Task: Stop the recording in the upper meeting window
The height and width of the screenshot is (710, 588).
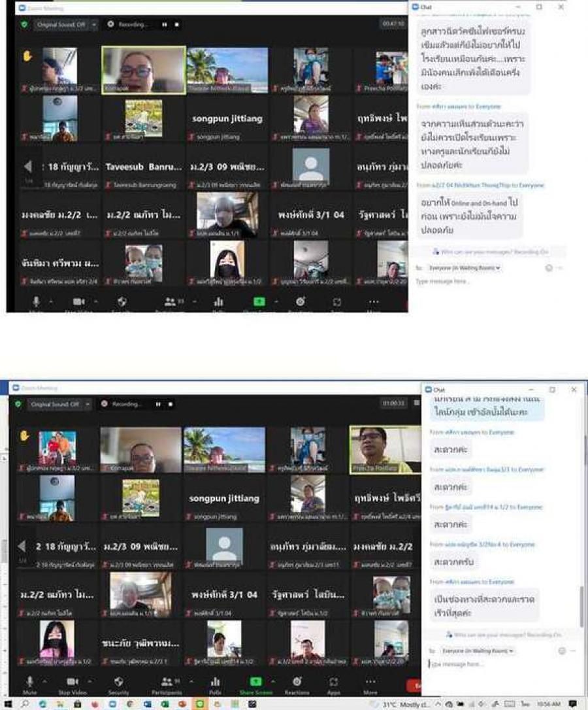Action: coord(176,24)
